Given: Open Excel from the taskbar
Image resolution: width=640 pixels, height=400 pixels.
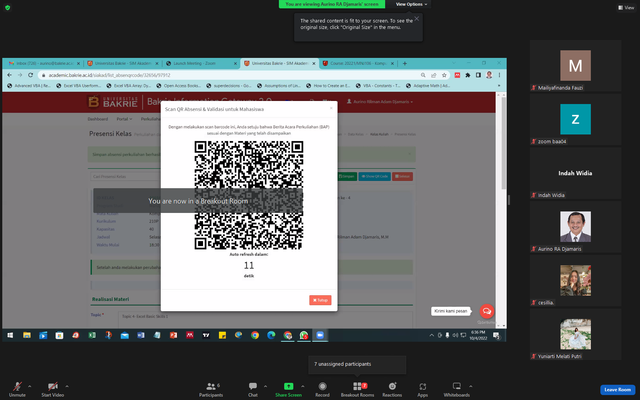Looking at the screenshot, I should (92, 336).
